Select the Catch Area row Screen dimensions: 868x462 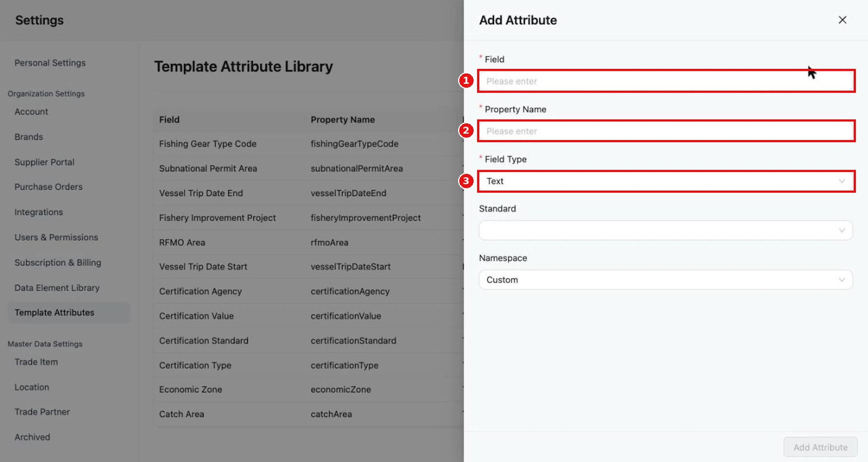click(309, 414)
